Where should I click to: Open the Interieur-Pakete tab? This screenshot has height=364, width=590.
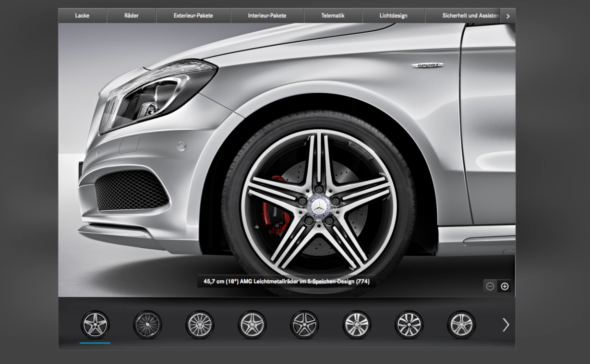267,15
